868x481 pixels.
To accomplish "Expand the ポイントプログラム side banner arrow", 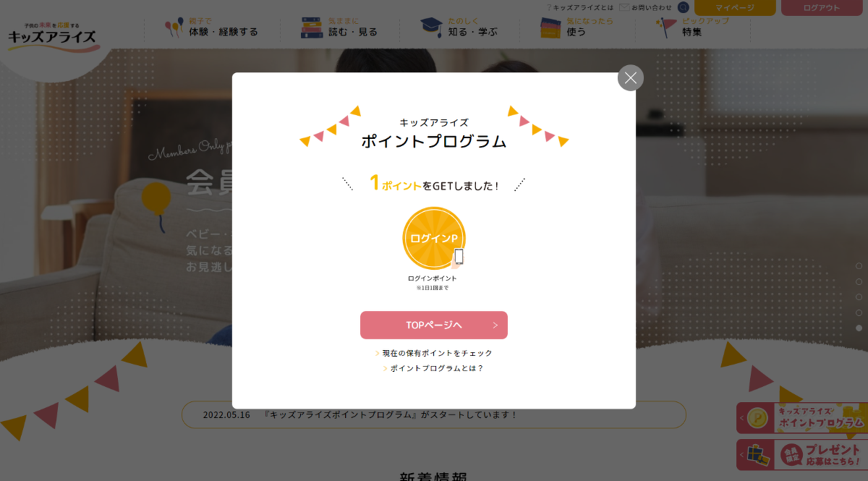I will pos(741,418).
